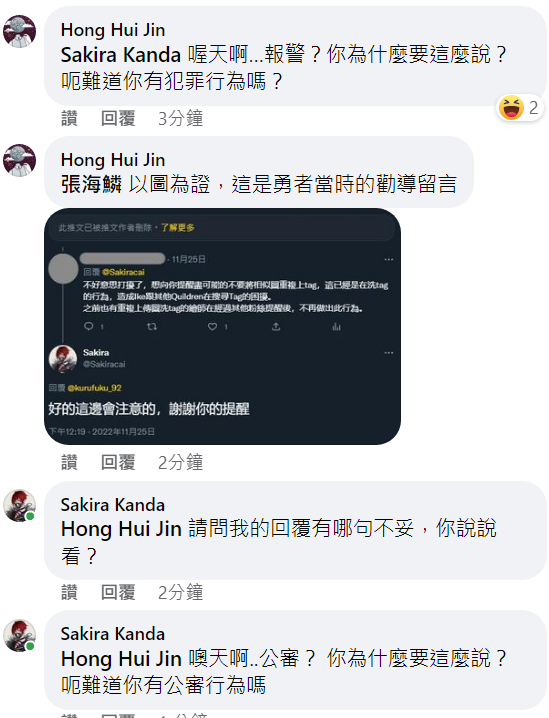Click 回覆 under the first comment

(x=118, y=119)
